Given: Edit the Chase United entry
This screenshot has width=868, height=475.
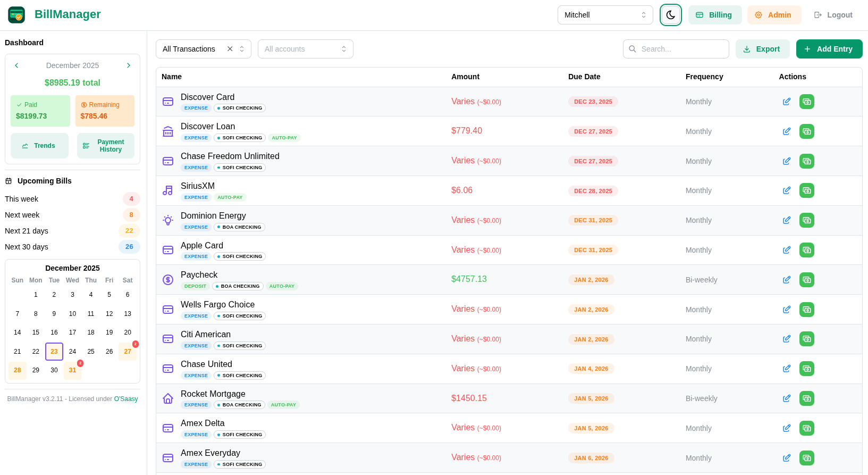Looking at the screenshot, I should [x=787, y=369].
